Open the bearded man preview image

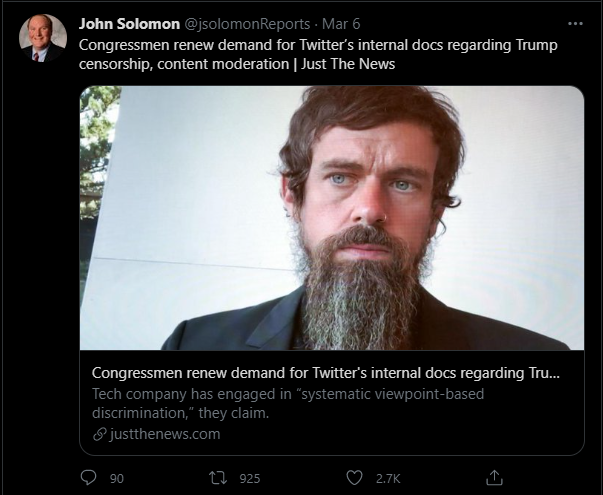click(331, 217)
